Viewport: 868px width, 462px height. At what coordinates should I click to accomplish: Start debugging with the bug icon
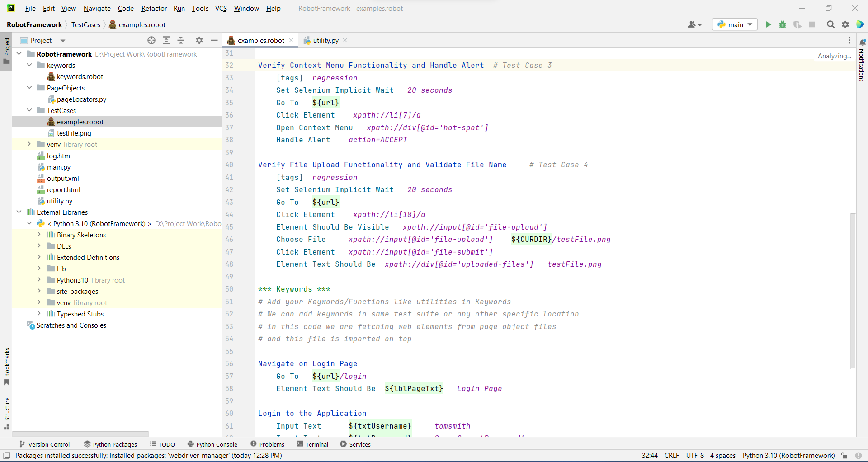(x=783, y=25)
